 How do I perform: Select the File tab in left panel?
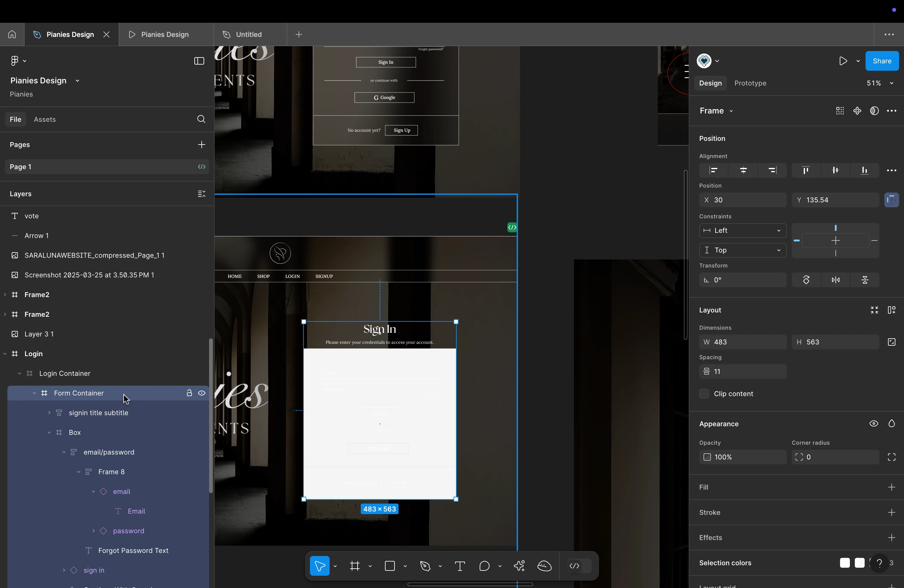click(x=16, y=119)
